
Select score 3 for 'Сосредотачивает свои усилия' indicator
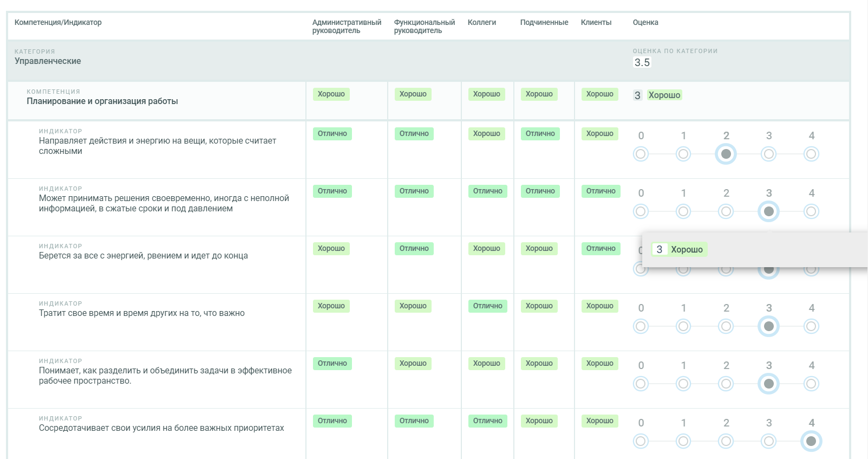(768, 441)
